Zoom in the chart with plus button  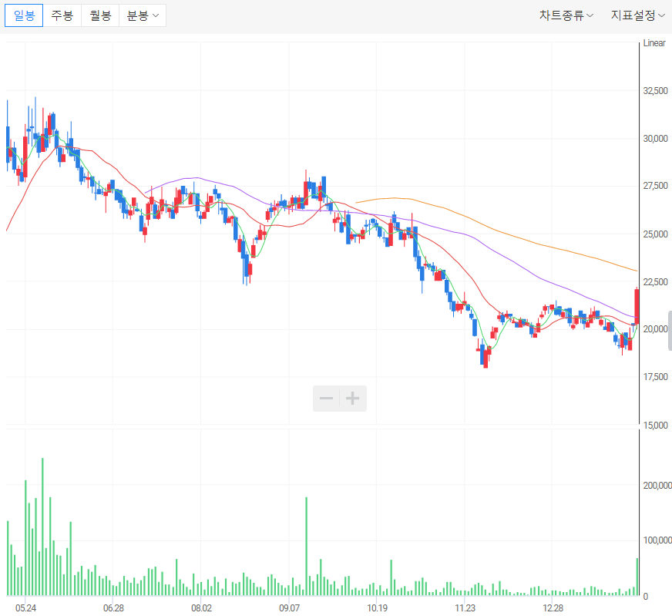353,399
